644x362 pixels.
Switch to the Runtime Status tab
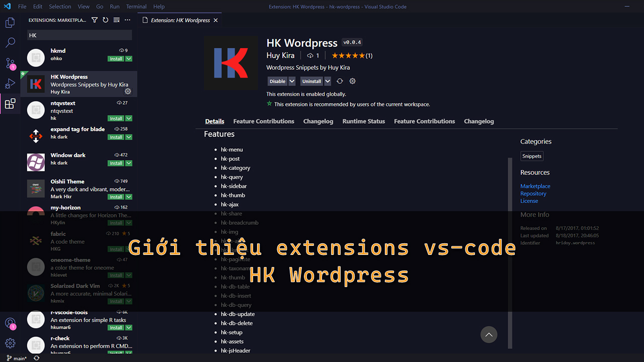pyautogui.click(x=364, y=121)
